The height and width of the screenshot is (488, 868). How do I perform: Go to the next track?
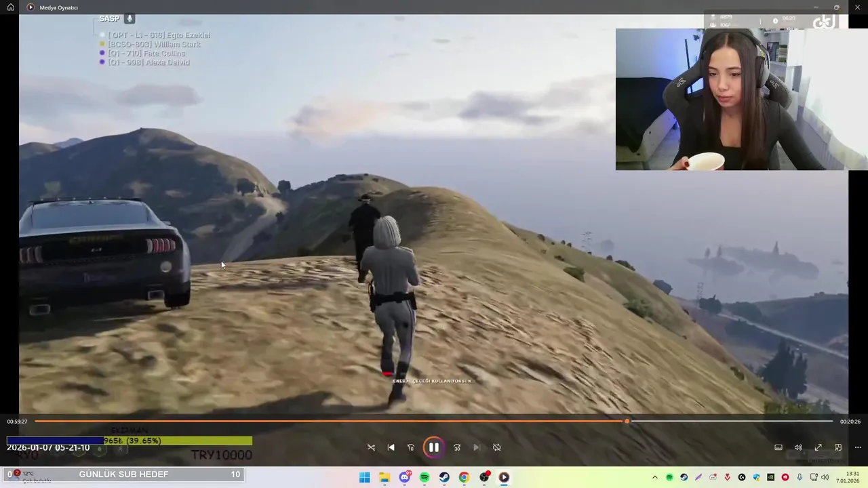[477, 447]
